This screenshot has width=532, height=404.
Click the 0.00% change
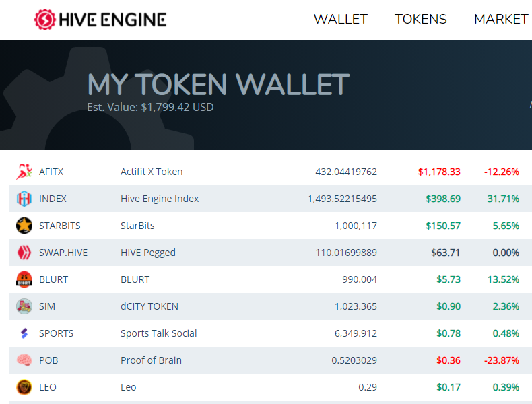click(506, 252)
